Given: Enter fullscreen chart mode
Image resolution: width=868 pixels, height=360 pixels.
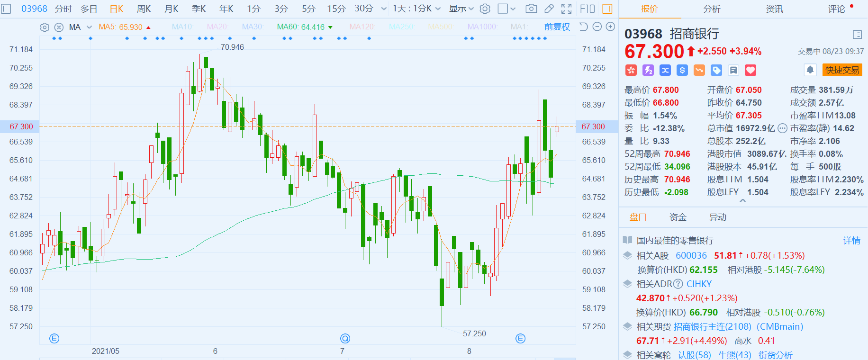Looking at the screenshot, I should click(x=567, y=9).
